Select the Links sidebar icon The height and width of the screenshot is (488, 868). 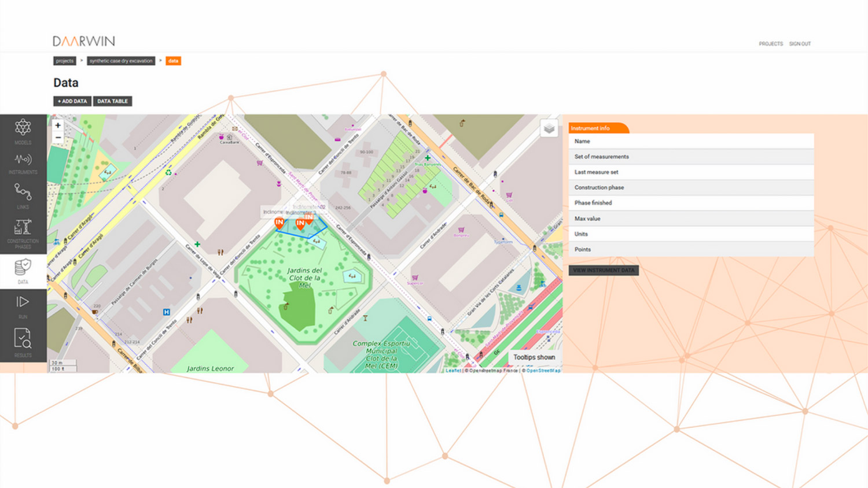pyautogui.click(x=23, y=195)
